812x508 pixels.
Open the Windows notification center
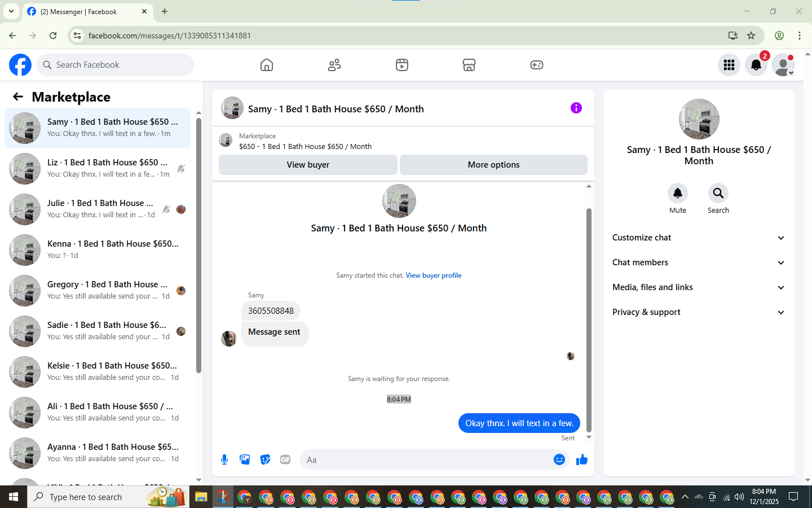point(793,497)
